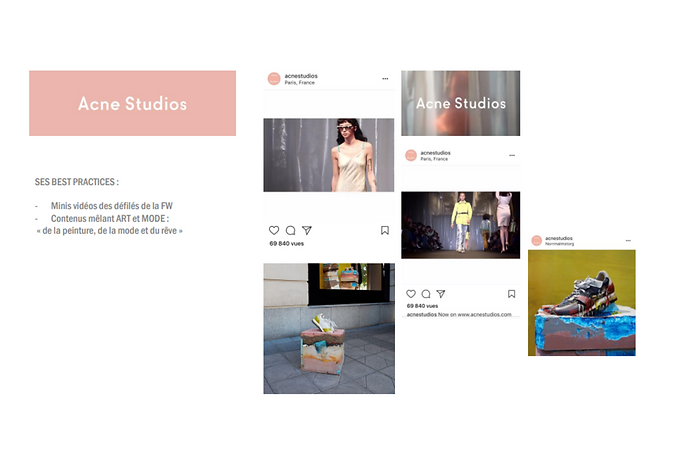Open acnestudios username above runway show post

tap(436, 153)
